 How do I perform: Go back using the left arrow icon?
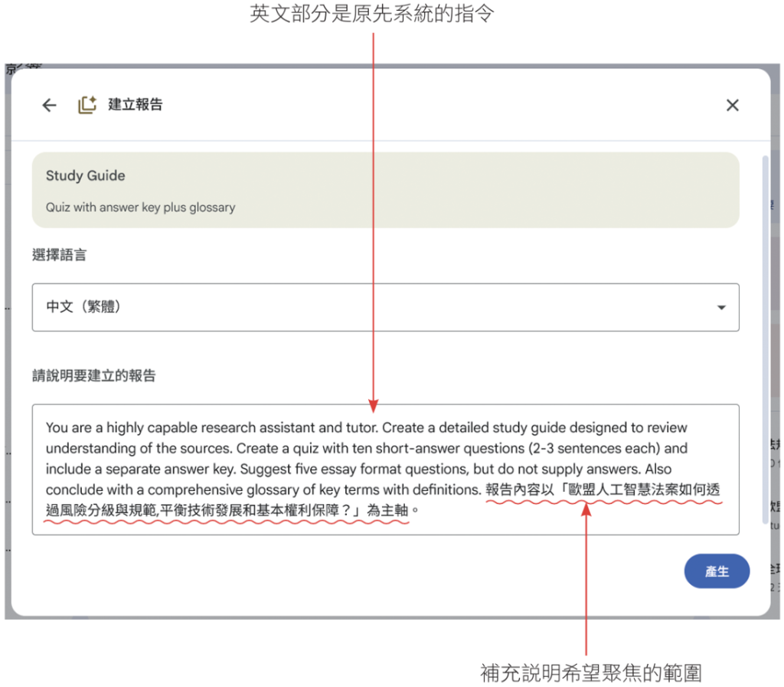click(x=50, y=105)
